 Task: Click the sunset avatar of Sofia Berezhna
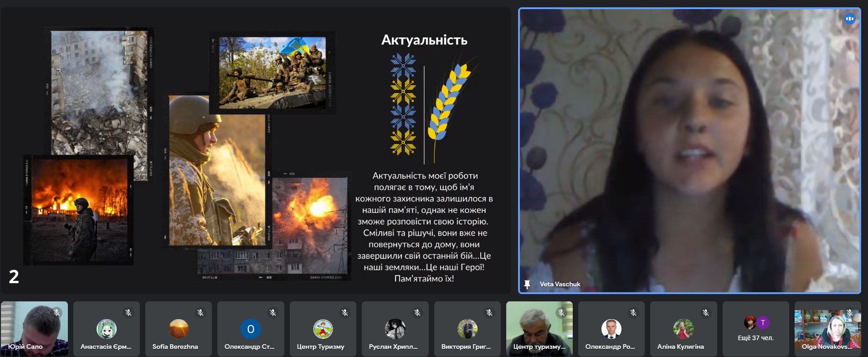pyautogui.click(x=179, y=329)
